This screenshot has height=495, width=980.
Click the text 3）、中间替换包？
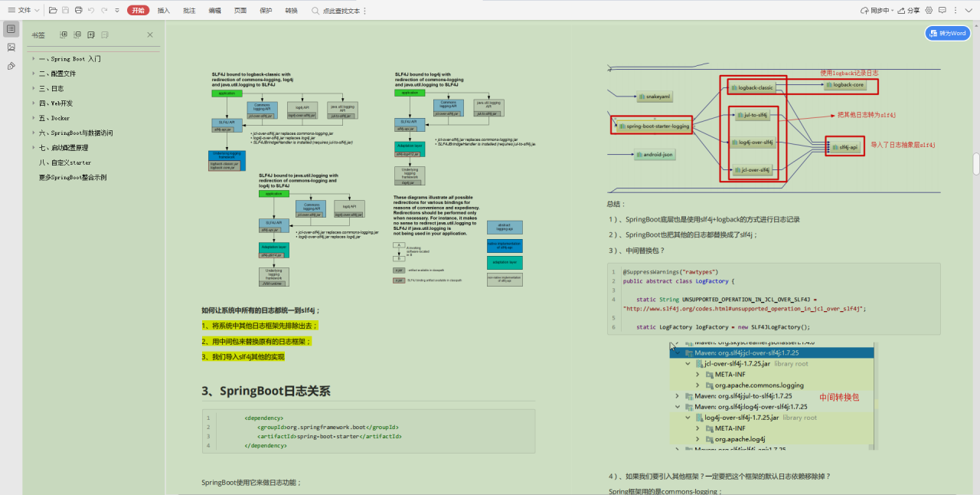pyautogui.click(x=637, y=250)
